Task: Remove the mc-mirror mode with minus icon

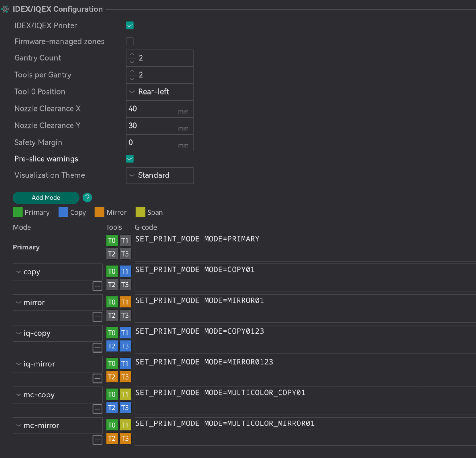Action: (97, 440)
